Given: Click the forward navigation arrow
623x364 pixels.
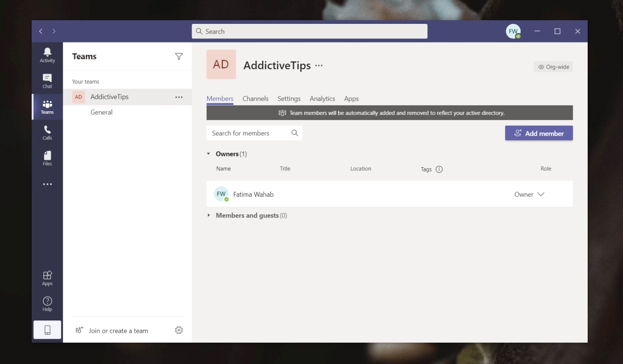Looking at the screenshot, I should pos(54,32).
